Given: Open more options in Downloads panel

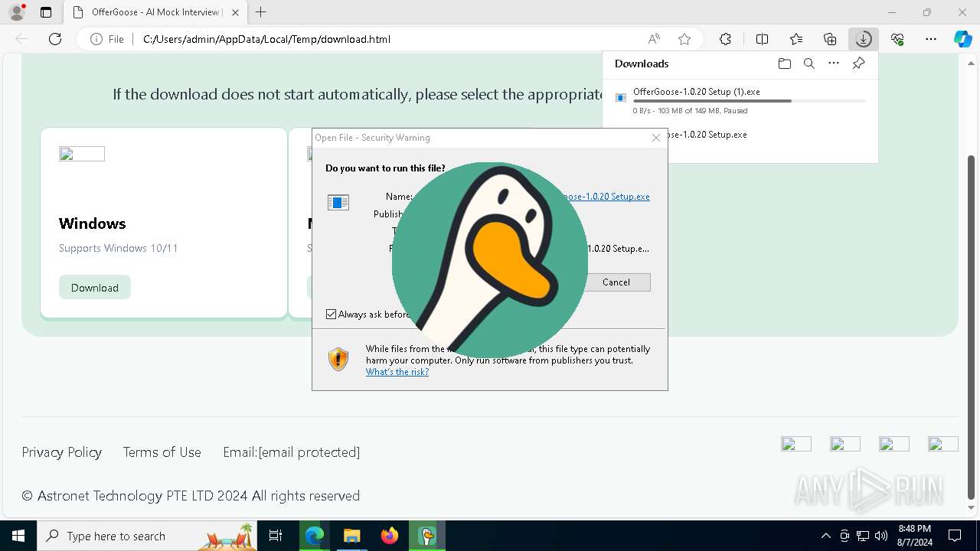Looking at the screenshot, I should click(x=834, y=64).
